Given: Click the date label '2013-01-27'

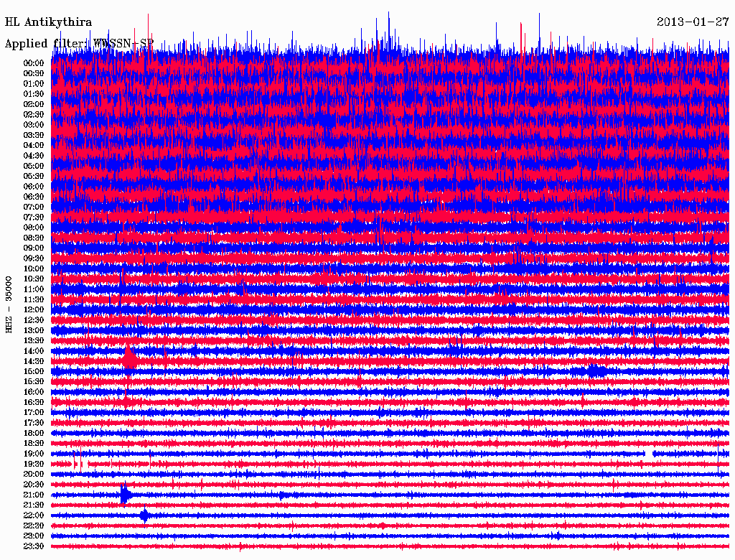Looking at the screenshot, I should pyautogui.click(x=693, y=22).
